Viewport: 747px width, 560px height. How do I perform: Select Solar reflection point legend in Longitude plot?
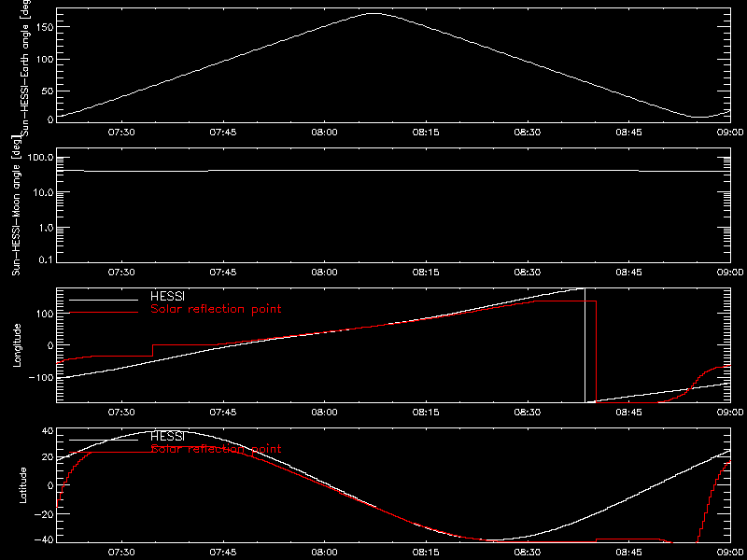click(216, 310)
